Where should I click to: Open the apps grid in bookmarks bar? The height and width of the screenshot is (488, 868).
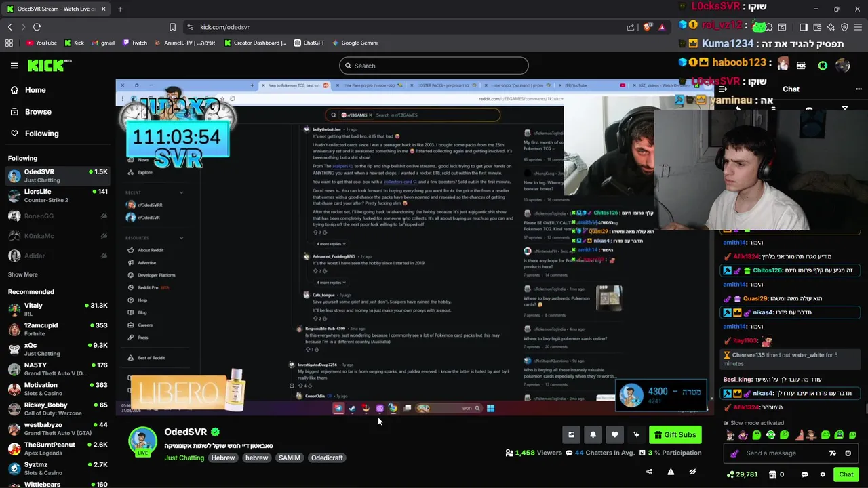[9, 43]
